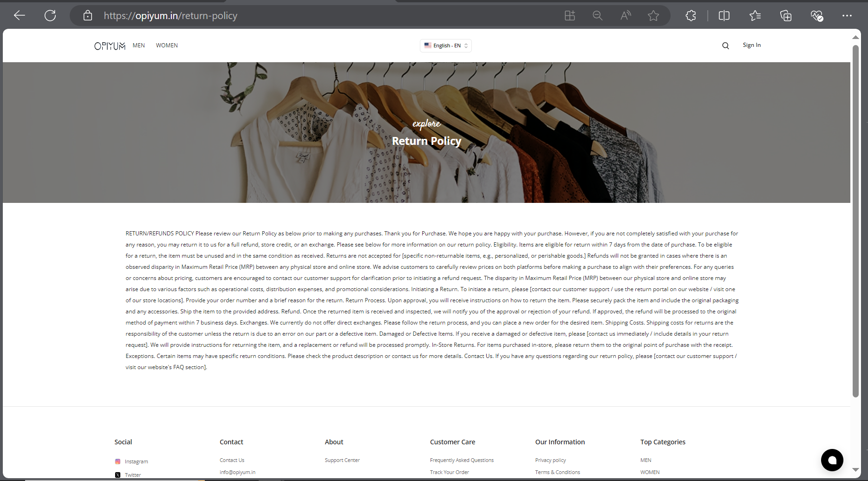Open the chat bubble widget
Image resolution: width=868 pixels, height=481 pixels.
tap(832, 460)
